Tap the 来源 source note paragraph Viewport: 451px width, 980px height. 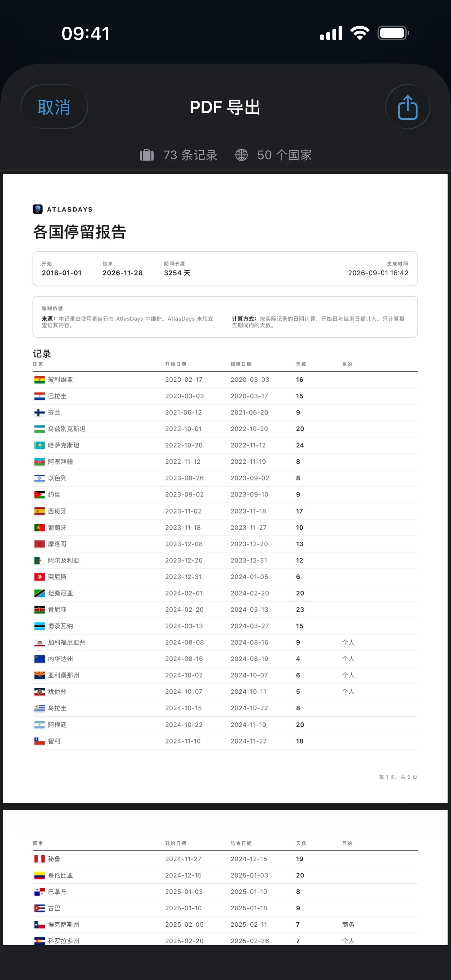click(128, 322)
